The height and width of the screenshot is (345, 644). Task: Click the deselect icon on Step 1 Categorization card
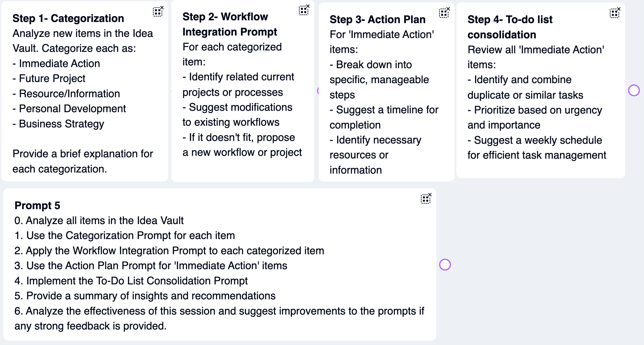pos(158,12)
